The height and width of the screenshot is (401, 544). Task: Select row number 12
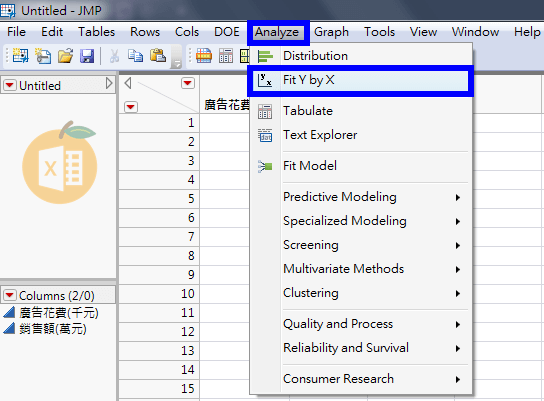[x=159, y=332]
